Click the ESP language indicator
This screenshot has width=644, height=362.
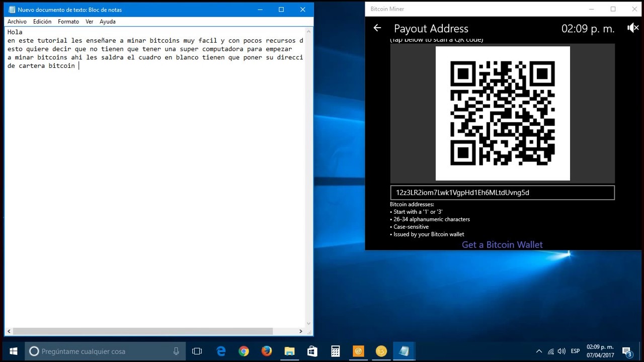[576, 351]
